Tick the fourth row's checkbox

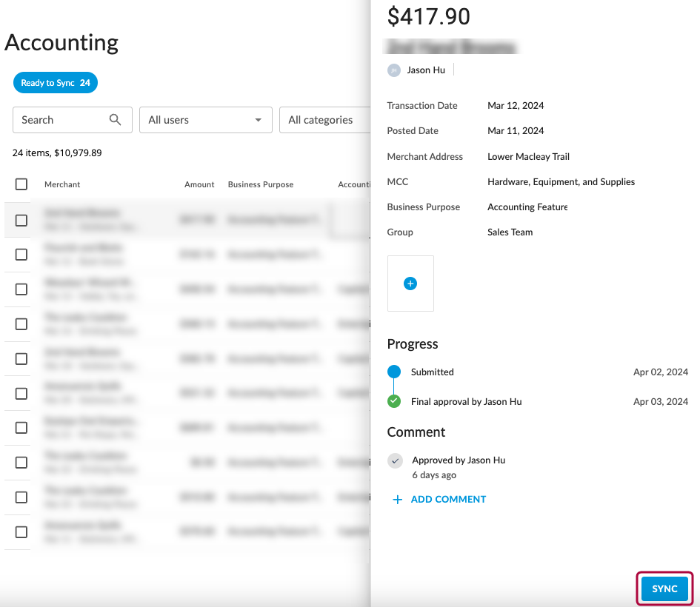click(21, 324)
